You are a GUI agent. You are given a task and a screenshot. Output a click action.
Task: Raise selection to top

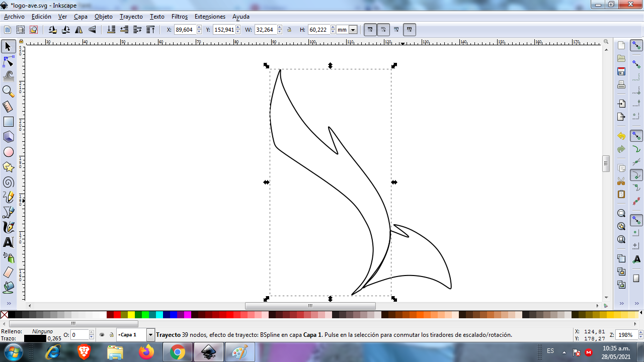pyautogui.click(x=150, y=30)
